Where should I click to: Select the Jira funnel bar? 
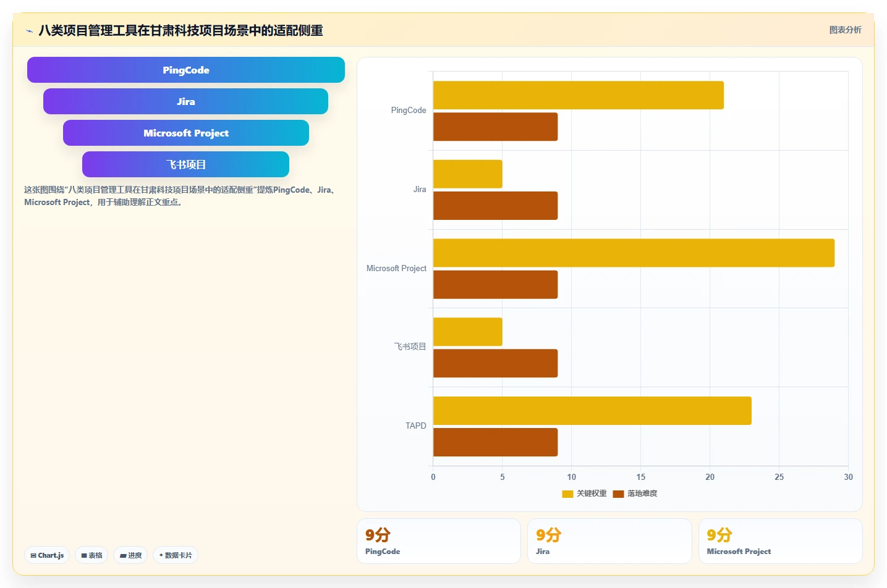tap(185, 101)
